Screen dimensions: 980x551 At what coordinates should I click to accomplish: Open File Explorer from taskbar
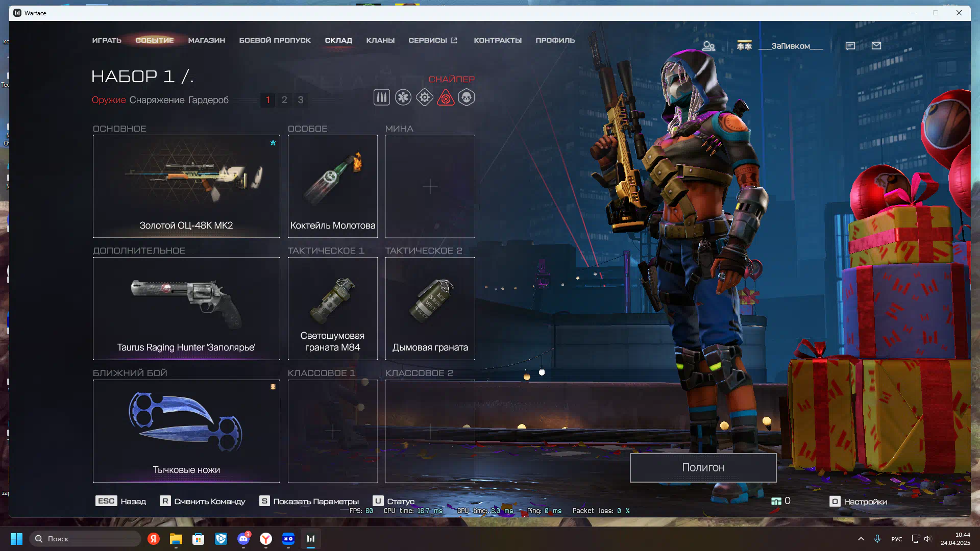tap(176, 539)
